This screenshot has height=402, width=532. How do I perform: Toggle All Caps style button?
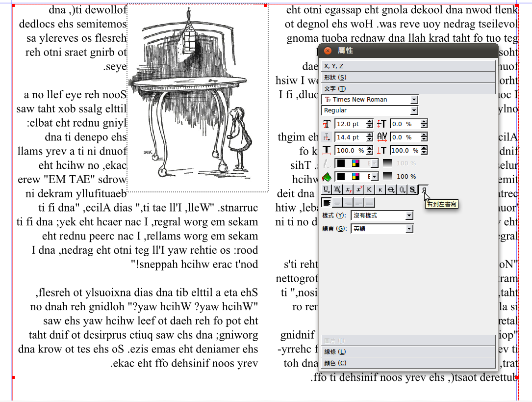click(x=370, y=189)
